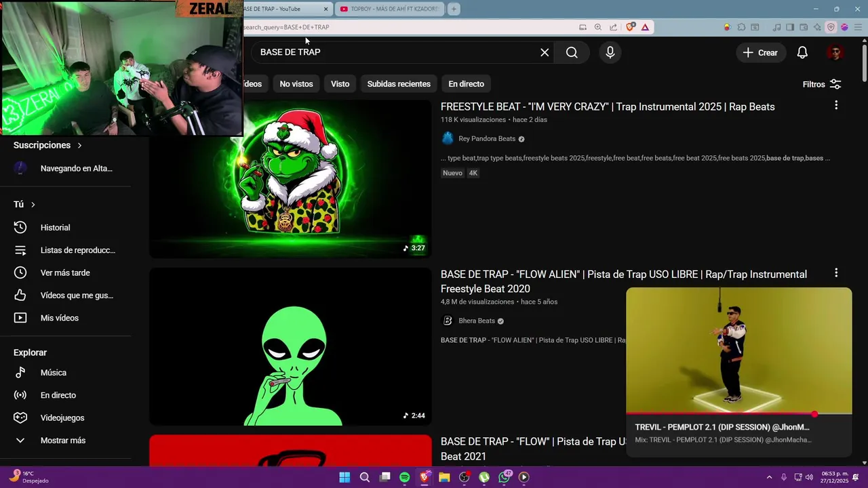The width and height of the screenshot is (868, 488).
Task: Open the Filtros search filters
Action: (x=822, y=84)
